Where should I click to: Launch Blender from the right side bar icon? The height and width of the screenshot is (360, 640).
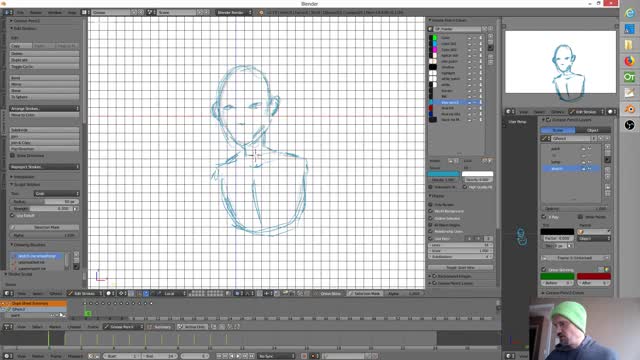tap(629, 109)
